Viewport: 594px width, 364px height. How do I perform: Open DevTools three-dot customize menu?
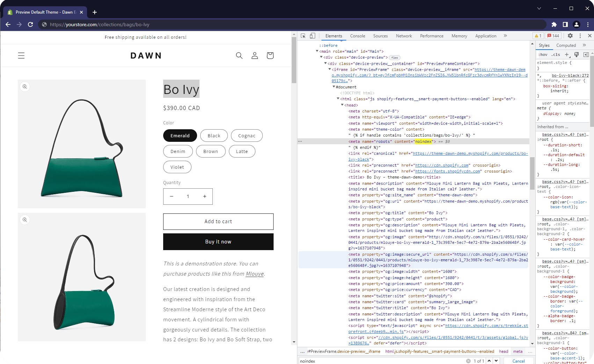coord(580,36)
